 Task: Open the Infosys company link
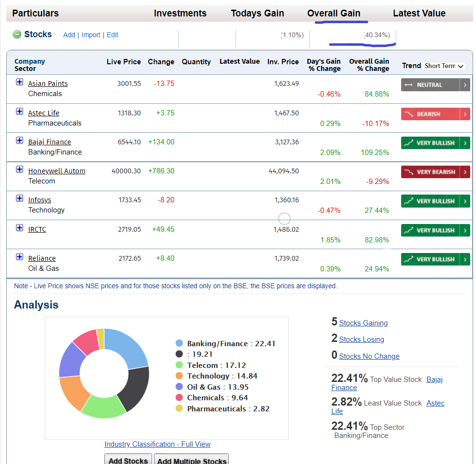click(x=40, y=200)
